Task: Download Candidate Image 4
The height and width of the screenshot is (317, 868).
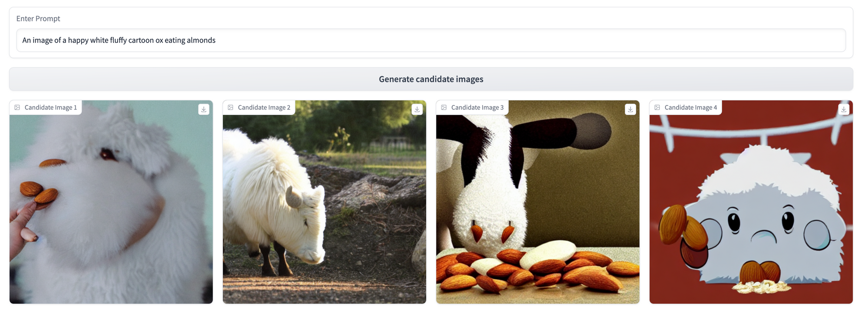Action: tap(844, 109)
